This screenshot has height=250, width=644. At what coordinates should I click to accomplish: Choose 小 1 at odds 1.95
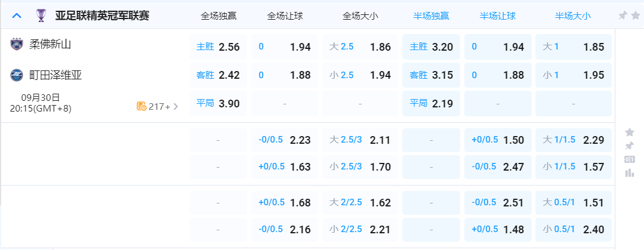(x=574, y=75)
